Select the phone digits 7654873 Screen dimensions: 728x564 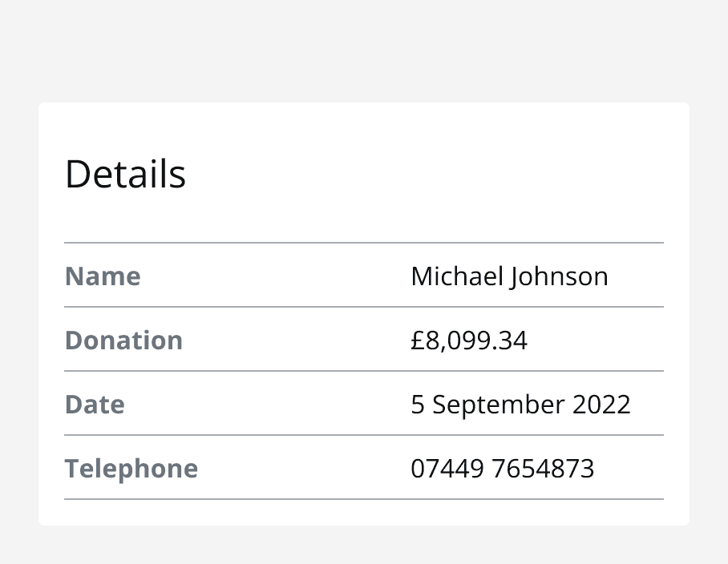tap(543, 469)
